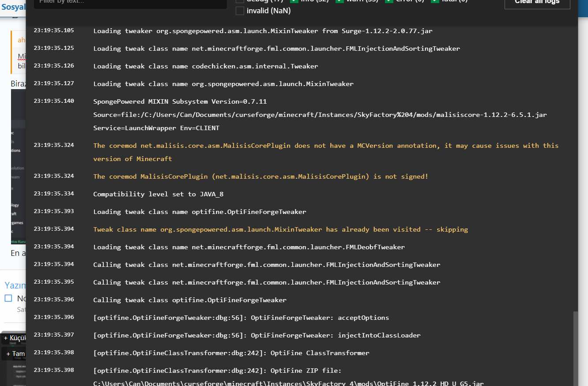Click timestamp 23:19:35.397
Image resolution: width=588 pixels, height=386 pixels.
[x=54, y=335]
